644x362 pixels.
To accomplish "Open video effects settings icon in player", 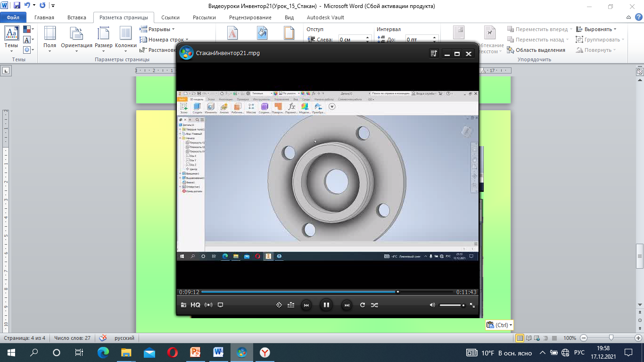I will (279, 305).
